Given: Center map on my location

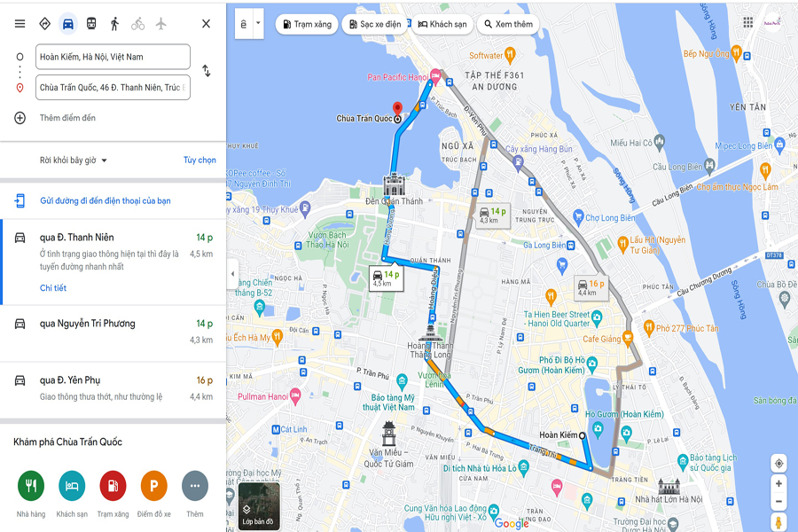Looking at the screenshot, I should pyautogui.click(x=778, y=463).
